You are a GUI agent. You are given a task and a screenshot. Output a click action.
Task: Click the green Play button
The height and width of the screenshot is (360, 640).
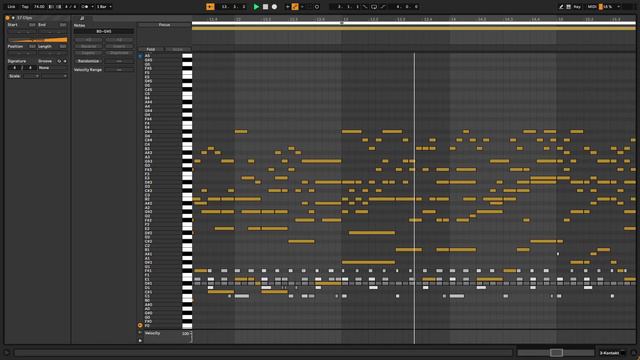pyautogui.click(x=256, y=7)
